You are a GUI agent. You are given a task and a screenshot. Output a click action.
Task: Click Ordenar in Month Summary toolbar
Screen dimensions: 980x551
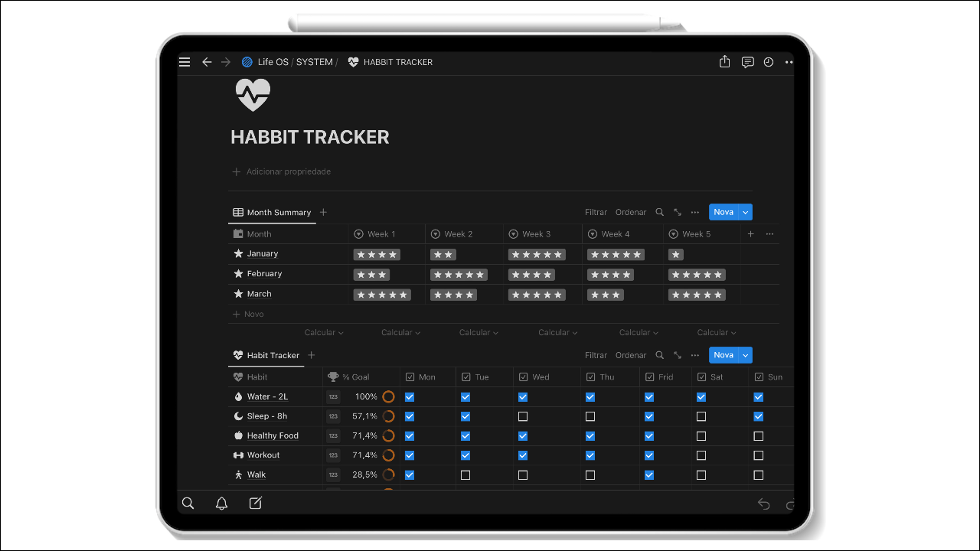631,212
